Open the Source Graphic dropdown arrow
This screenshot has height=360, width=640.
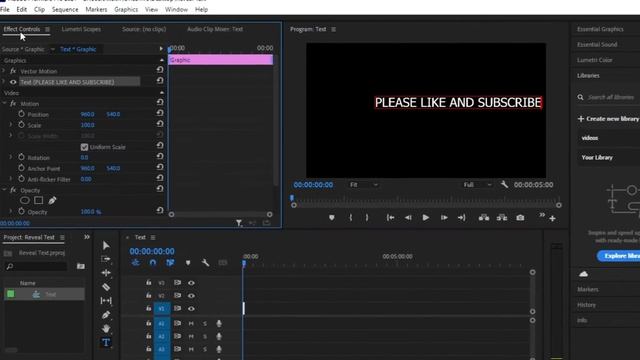[x=53, y=49]
